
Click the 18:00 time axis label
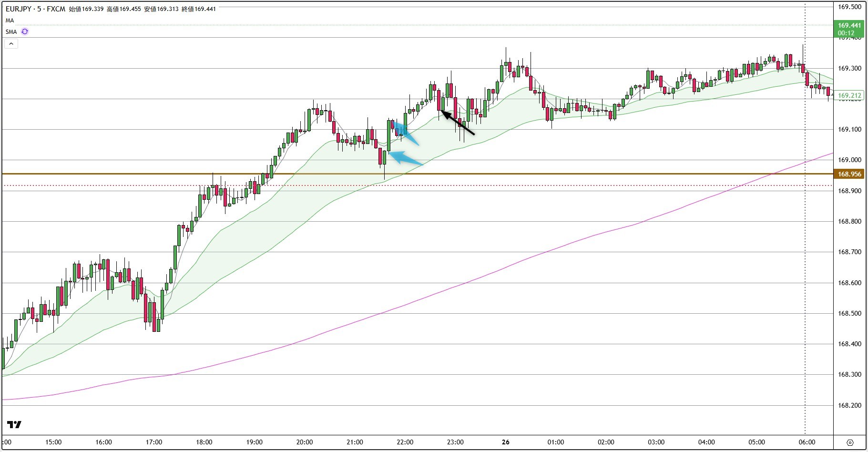point(204,442)
